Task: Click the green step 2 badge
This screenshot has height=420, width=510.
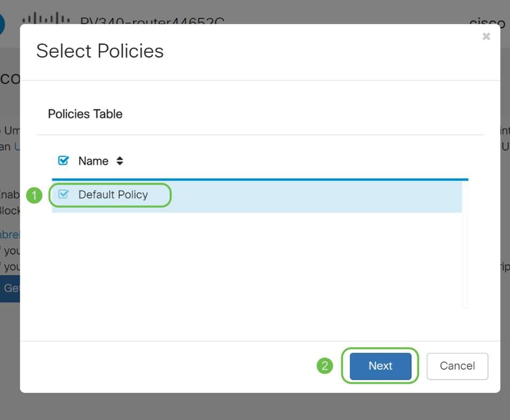Action: point(325,366)
